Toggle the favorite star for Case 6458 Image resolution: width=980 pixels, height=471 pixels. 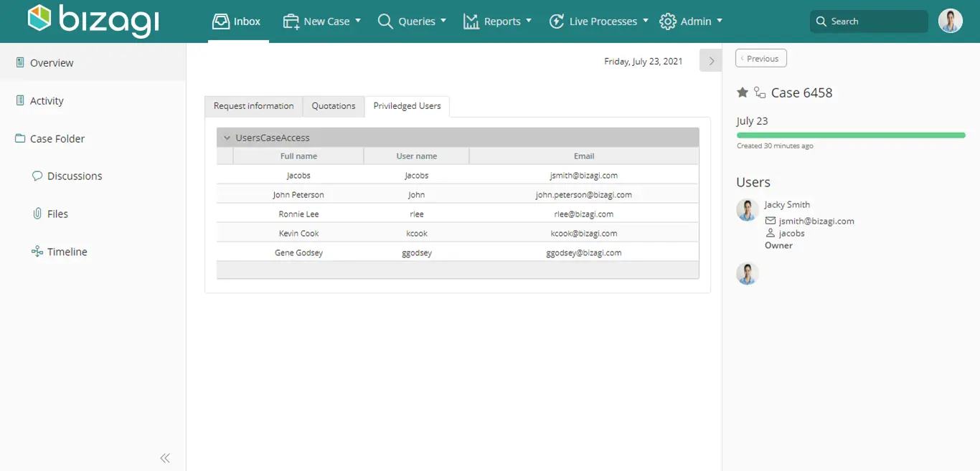(743, 92)
